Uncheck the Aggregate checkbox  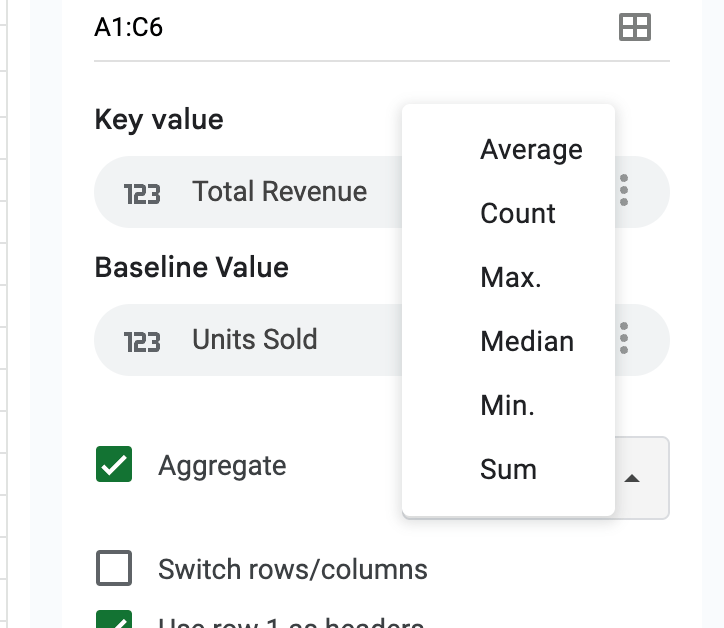[114, 465]
